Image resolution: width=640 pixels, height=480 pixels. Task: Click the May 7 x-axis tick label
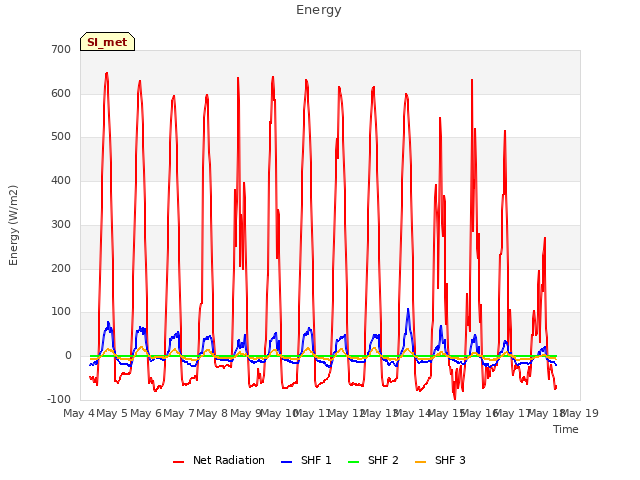point(179,413)
